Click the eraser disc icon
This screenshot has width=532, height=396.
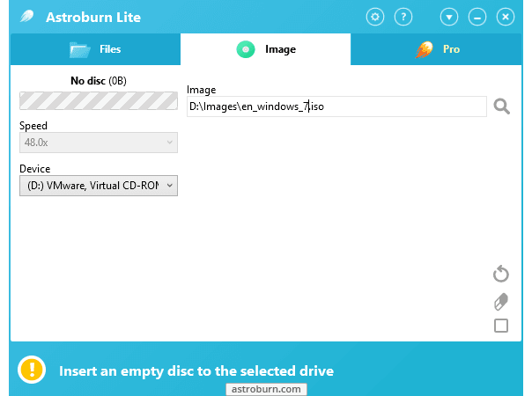[x=501, y=302]
